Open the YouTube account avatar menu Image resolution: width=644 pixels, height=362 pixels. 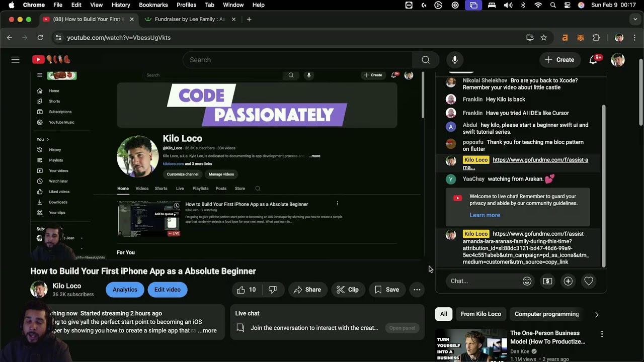click(618, 60)
